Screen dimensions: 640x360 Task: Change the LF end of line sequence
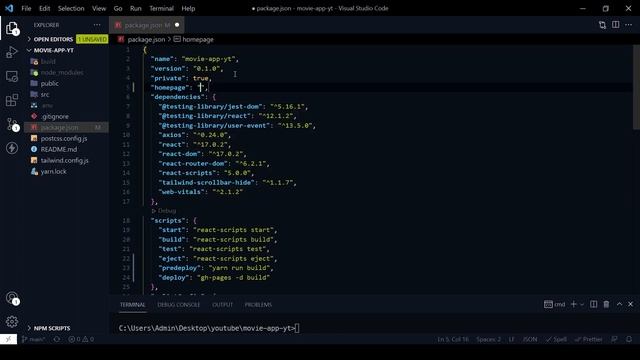coord(511,339)
